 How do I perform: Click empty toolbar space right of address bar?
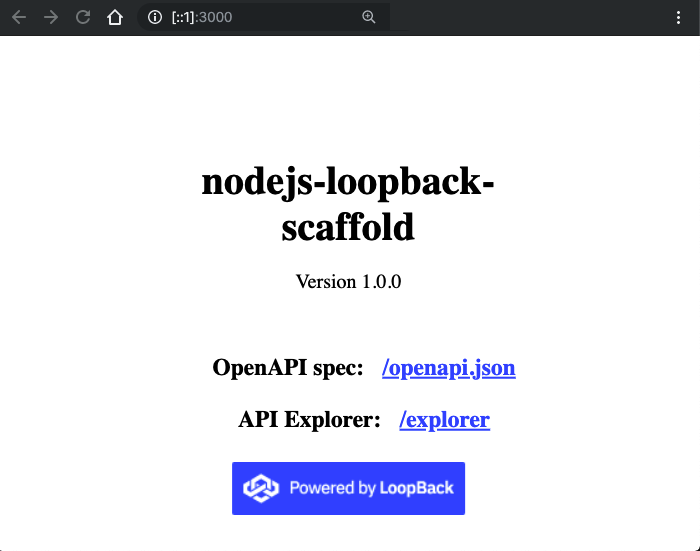pos(530,17)
